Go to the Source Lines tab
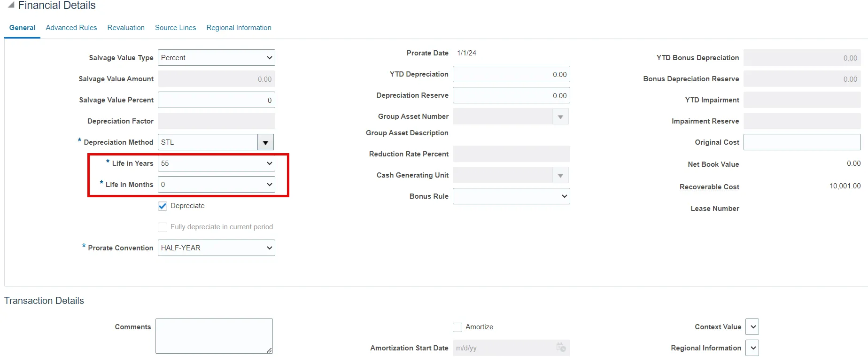Screen dimensions: 868x357 click(x=176, y=28)
